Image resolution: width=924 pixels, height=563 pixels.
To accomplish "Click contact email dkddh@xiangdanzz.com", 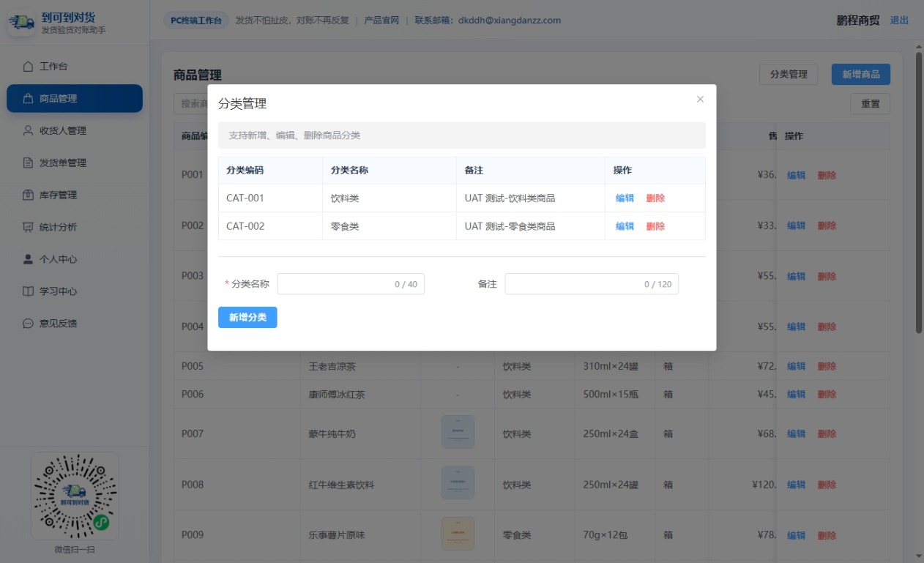I will pyautogui.click(x=510, y=20).
